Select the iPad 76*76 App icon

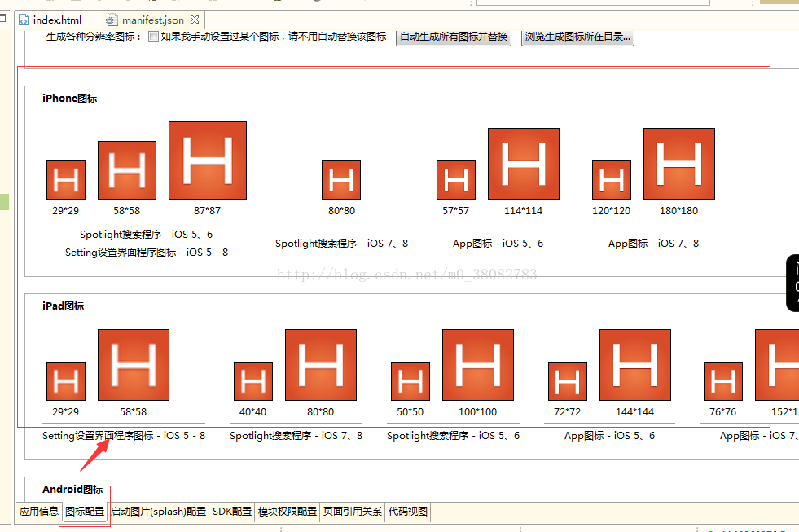point(723,381)
